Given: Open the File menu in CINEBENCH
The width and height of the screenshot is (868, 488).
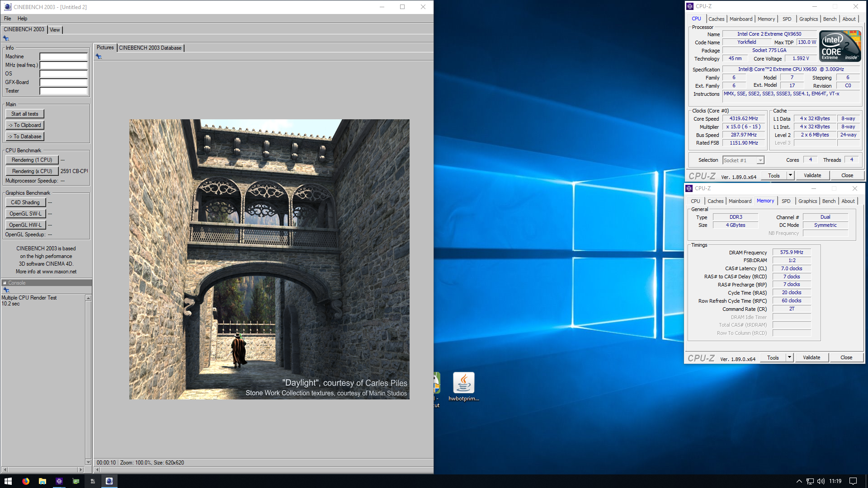Looking at the screenshot, I should pyautogui.click(x=8, y=19).
